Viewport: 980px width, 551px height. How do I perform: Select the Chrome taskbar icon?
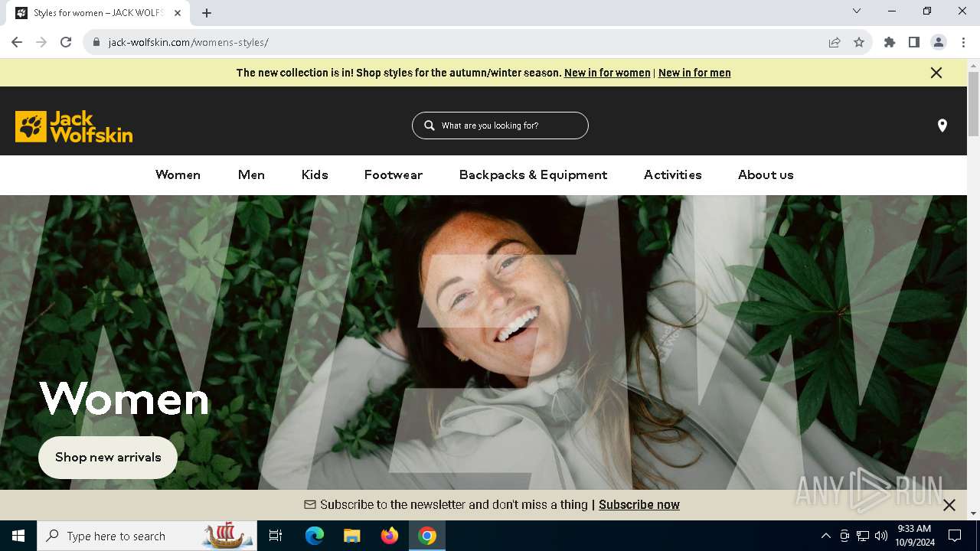coord(427,536)
